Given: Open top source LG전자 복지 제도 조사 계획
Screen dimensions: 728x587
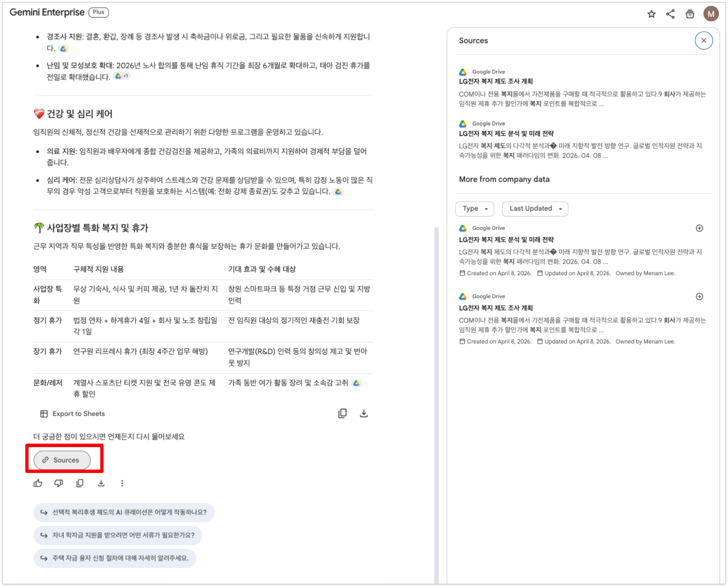Looking at the screenshot, I should pos(496,82).
